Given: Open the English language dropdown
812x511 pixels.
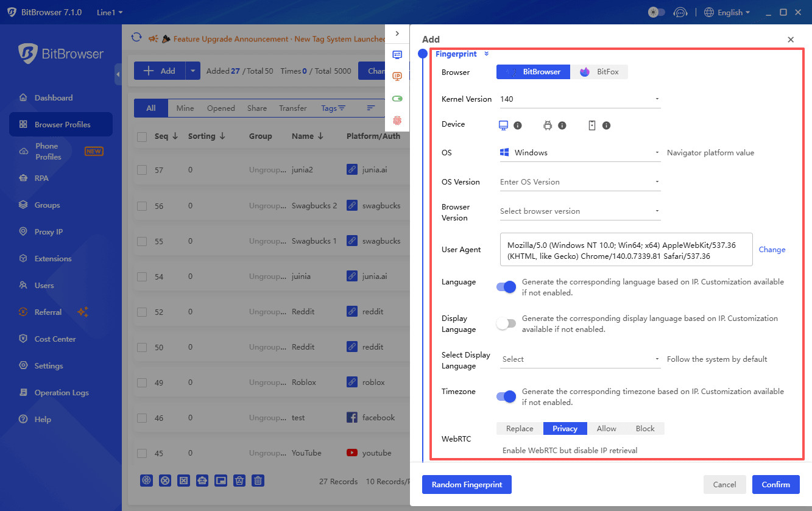Looking at the screenshot, I should click(727, 12).
